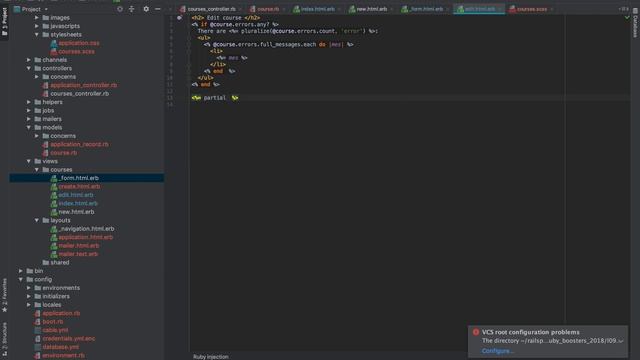The height and width of the screenshot is (360, 640).
Task: Close the courses_controller.rb tab
Action: pos(240,9)
